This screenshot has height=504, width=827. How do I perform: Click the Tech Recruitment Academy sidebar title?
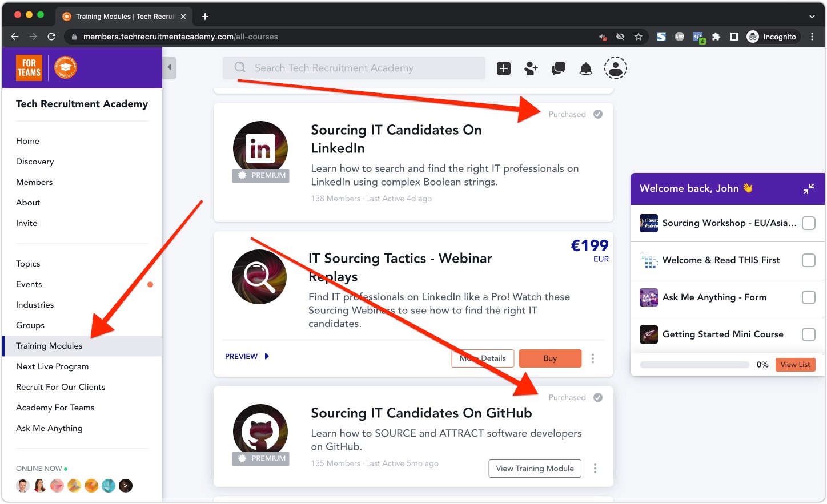[82, 104]
